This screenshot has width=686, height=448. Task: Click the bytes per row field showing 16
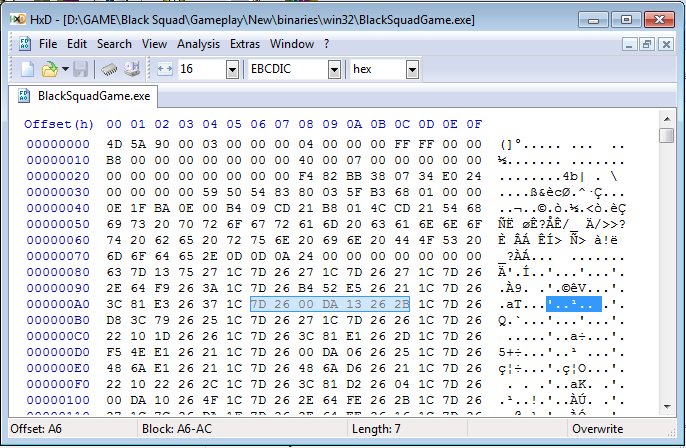pos(202,69)
